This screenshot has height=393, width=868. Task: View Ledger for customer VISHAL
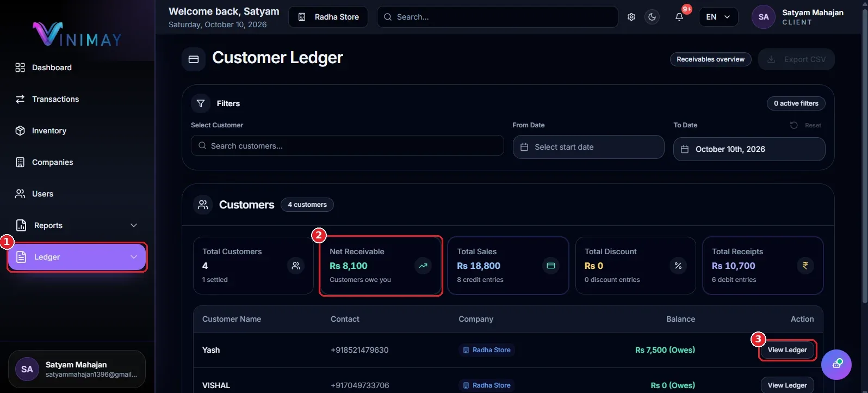tap(787, 385)
